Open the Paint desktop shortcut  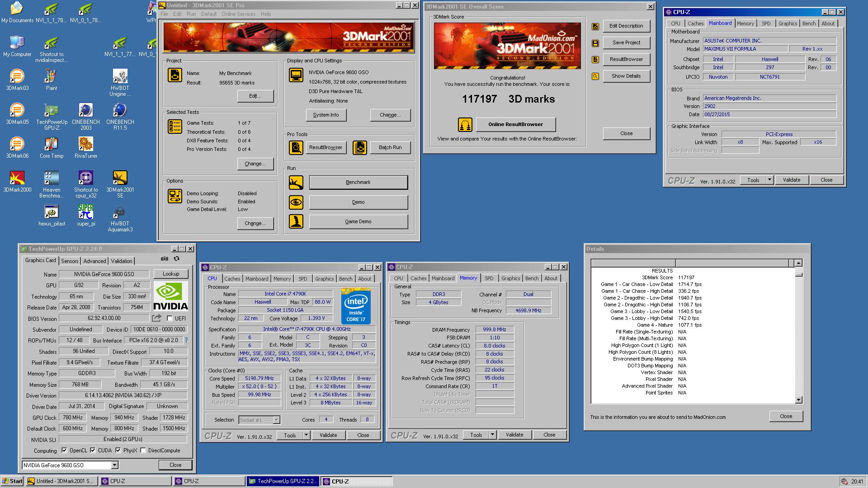(x=52, y=80)
